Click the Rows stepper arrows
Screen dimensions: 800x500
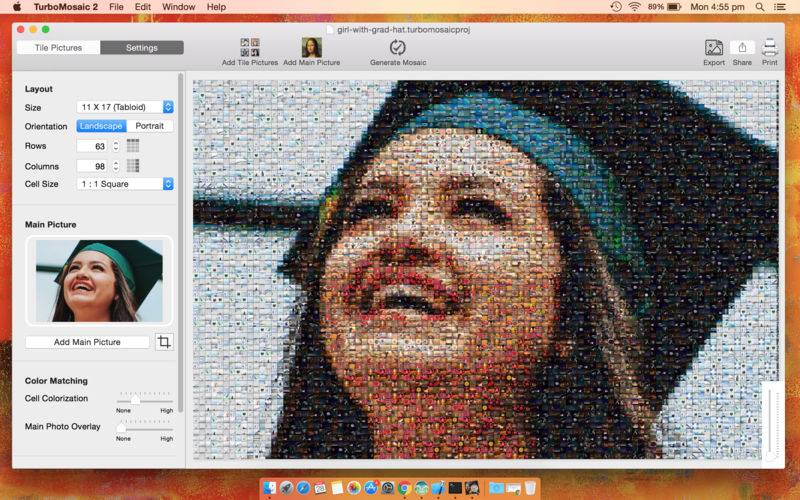click(115, 146)
